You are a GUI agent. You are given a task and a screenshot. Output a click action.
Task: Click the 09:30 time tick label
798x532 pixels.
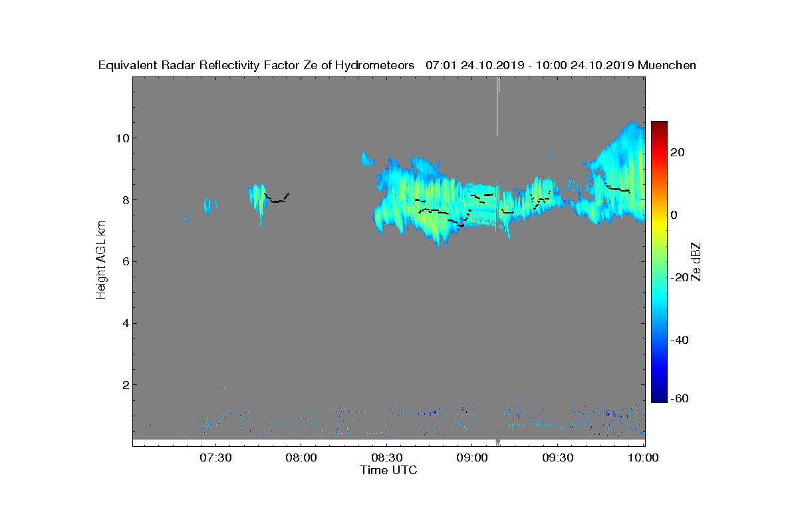click(558, 458)
